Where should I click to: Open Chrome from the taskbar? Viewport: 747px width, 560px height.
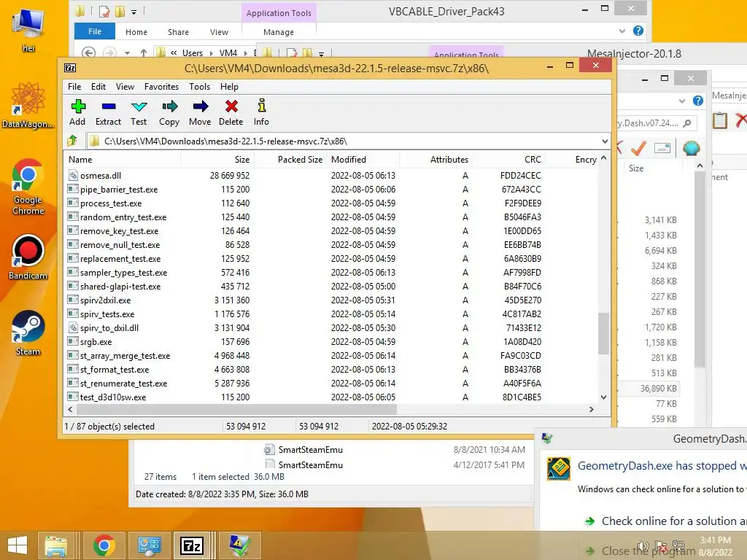point(104,545)
